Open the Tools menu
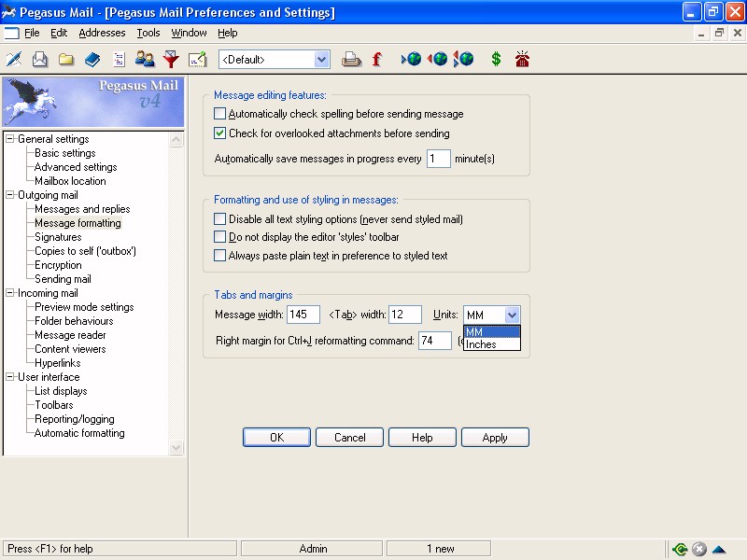747x560 pixels. 148,33
